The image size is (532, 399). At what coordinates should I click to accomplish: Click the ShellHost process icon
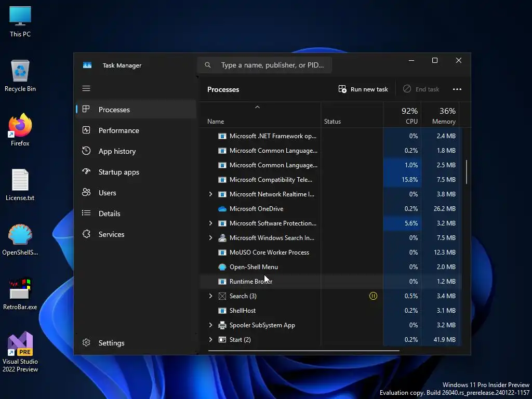coord(222,311)
